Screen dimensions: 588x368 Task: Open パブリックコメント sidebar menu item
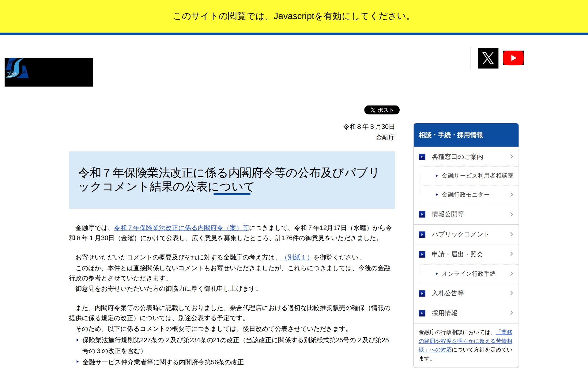pyautogui.click(x=460, y=235)
